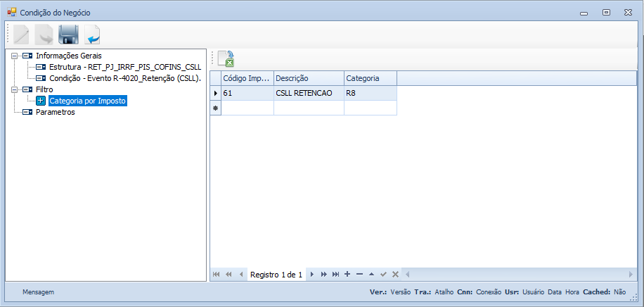Screen dimensions: 644x307
Task: Click empty Código cell in new row
Action: point(247,108)
